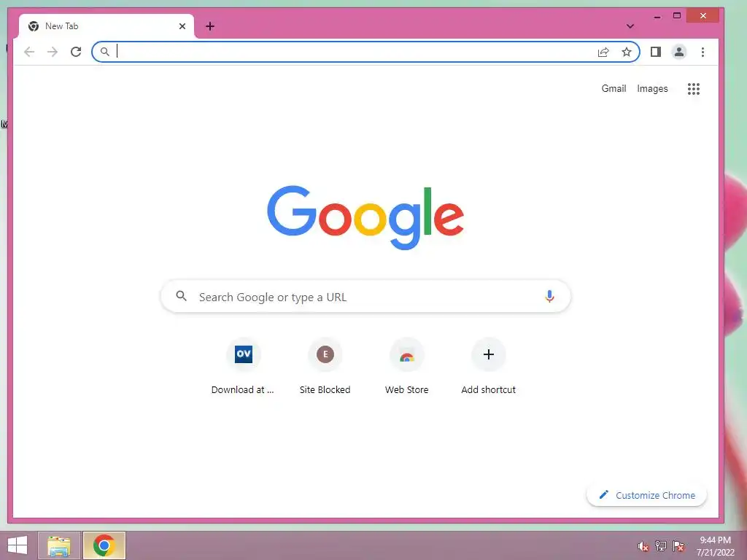This screenshot has width=747, height=560.
Task: Bookmark this tab with the star icon
Action: 627,52
